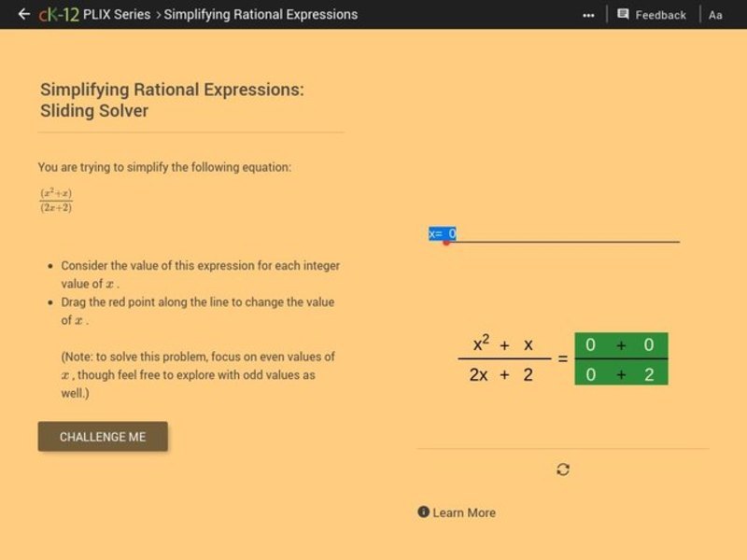Click the back arrow in the top bar
Screen dimensions: 747x560
22,14
